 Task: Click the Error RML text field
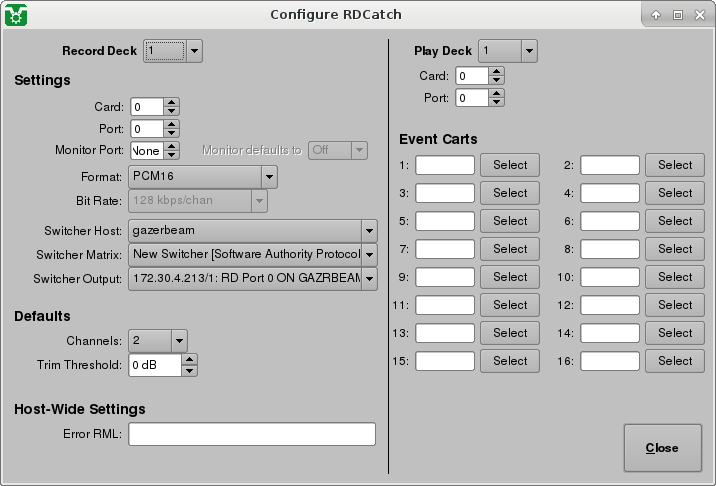click(251, 434)
